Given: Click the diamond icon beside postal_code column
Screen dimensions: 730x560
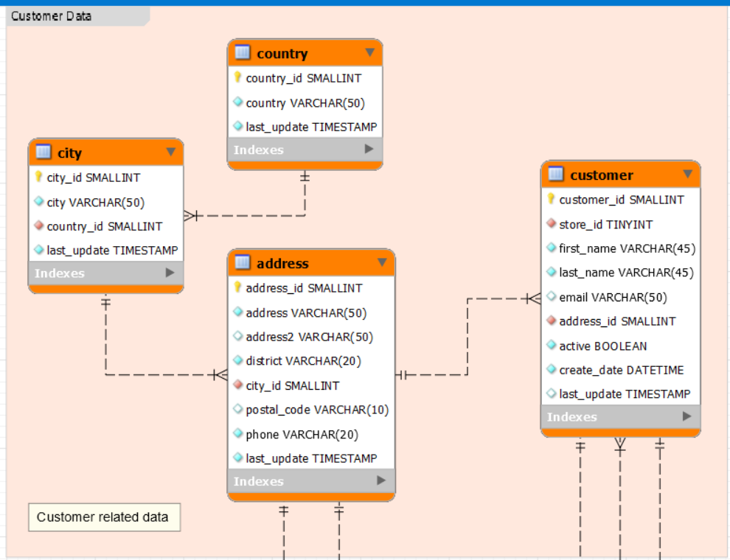Looking at the screenshot, I should pos(238,409).
